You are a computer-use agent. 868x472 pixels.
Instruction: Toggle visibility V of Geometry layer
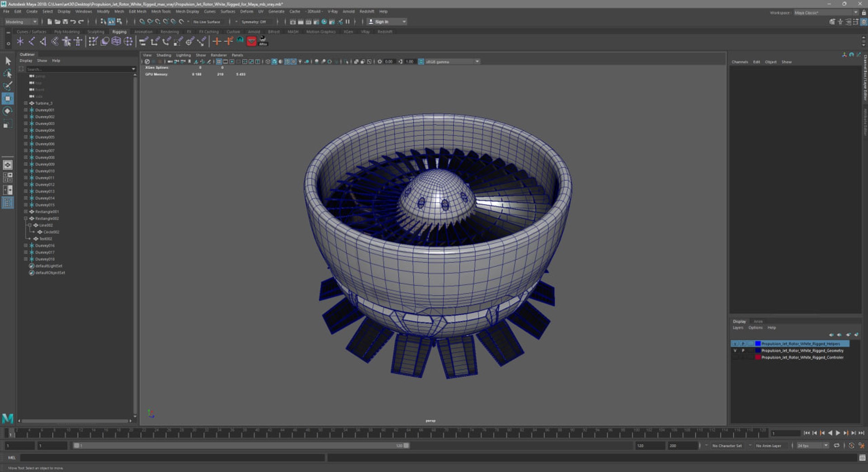(735, 350)
